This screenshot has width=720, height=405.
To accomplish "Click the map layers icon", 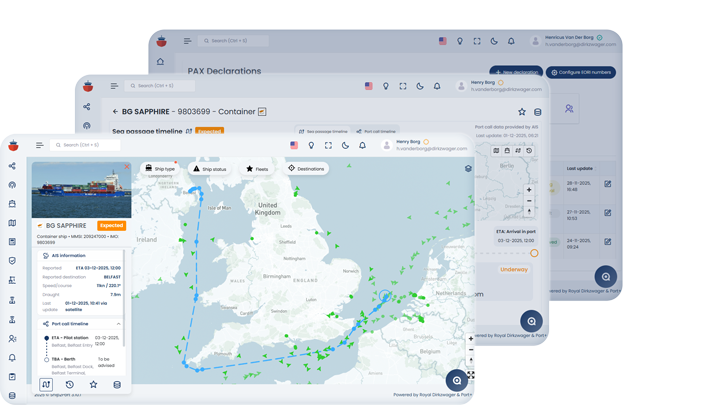I will (468, 169).
